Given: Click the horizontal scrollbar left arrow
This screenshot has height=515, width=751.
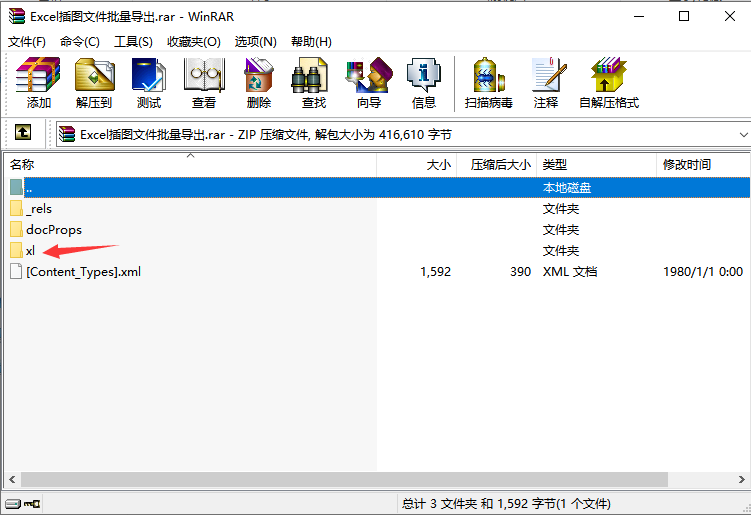Looking at the screenshot, I should [x=12, y=479].
